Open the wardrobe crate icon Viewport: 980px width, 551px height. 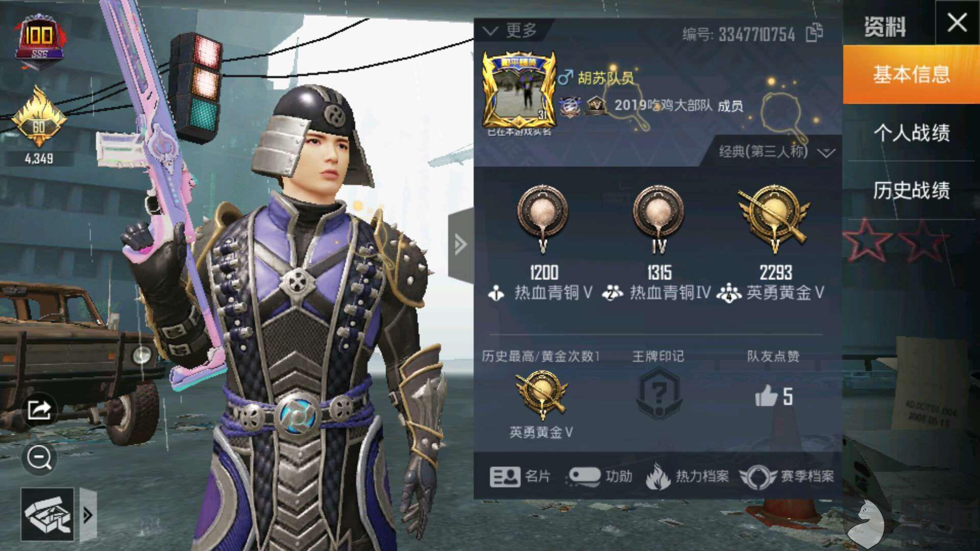47,514
